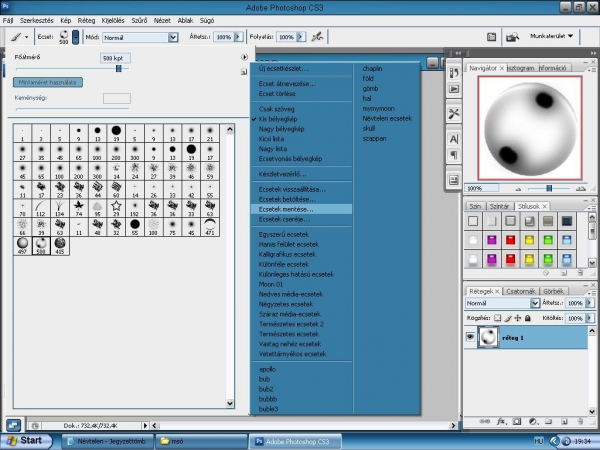Load the Kalligrafikus ecsetek set
The image size is (600, 450).
[287, 254]
